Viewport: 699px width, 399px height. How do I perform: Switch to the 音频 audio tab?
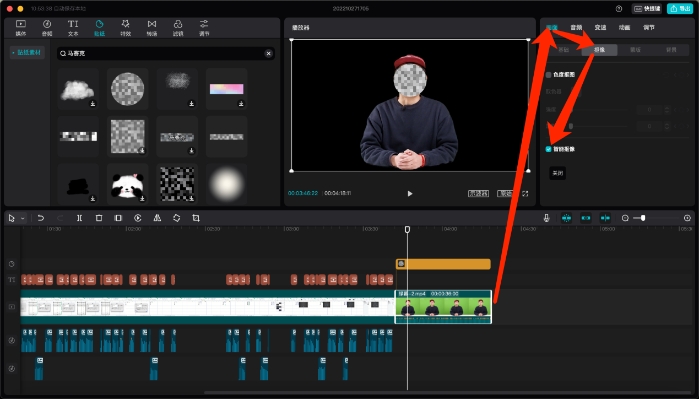pyautogui.click(x=576, y=28)
